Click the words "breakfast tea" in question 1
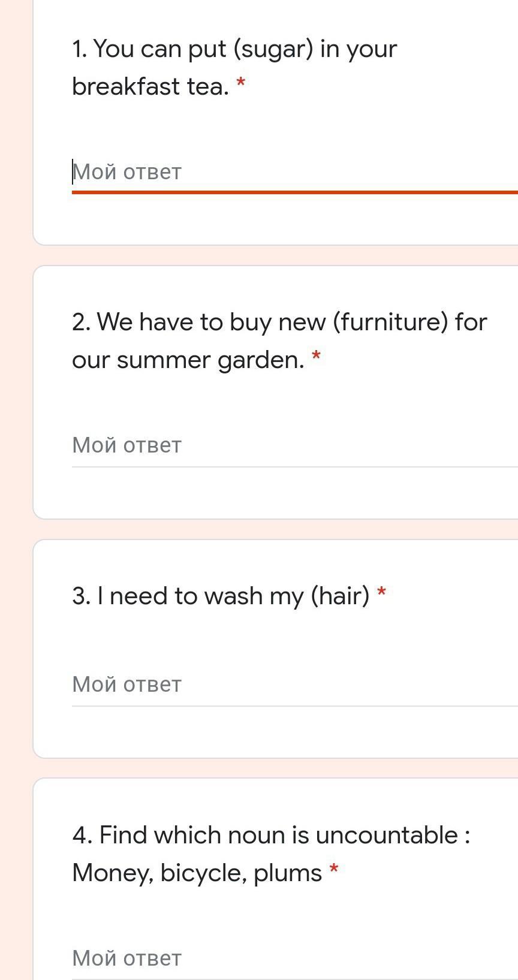 (150, 87)
